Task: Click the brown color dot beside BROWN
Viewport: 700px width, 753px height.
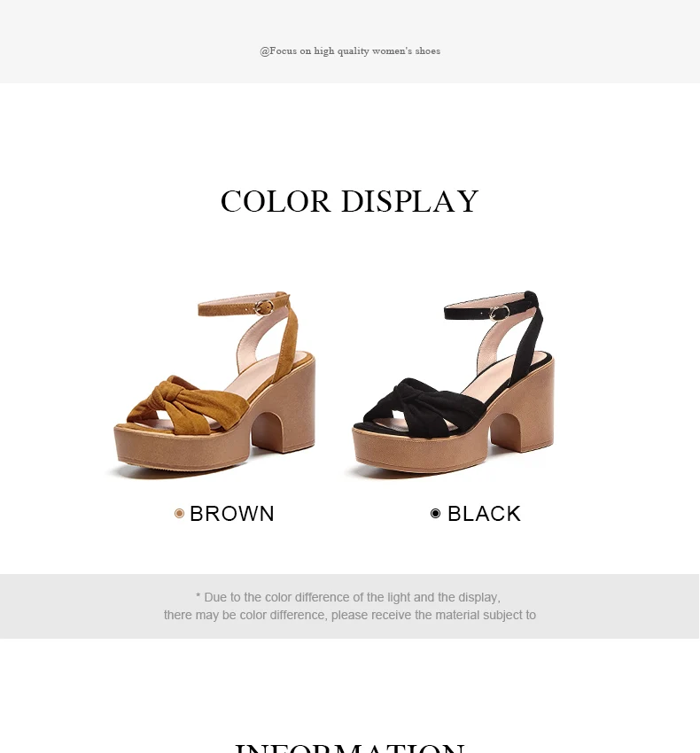Action: tap(179, 514)
